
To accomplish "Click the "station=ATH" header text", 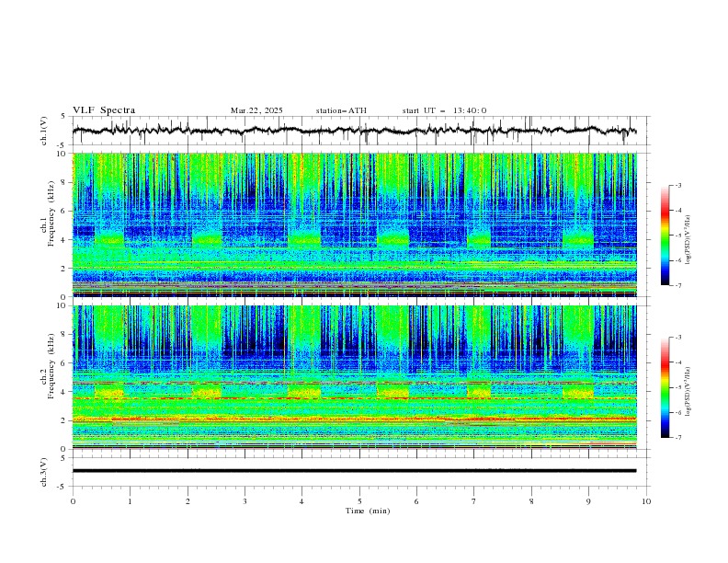I will tap(341, 110).
